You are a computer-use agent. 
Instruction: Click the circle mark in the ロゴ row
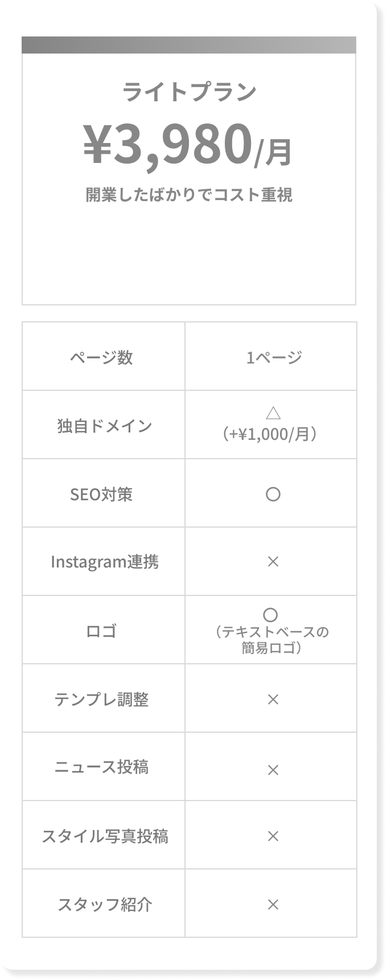click(x=271, y=615)
